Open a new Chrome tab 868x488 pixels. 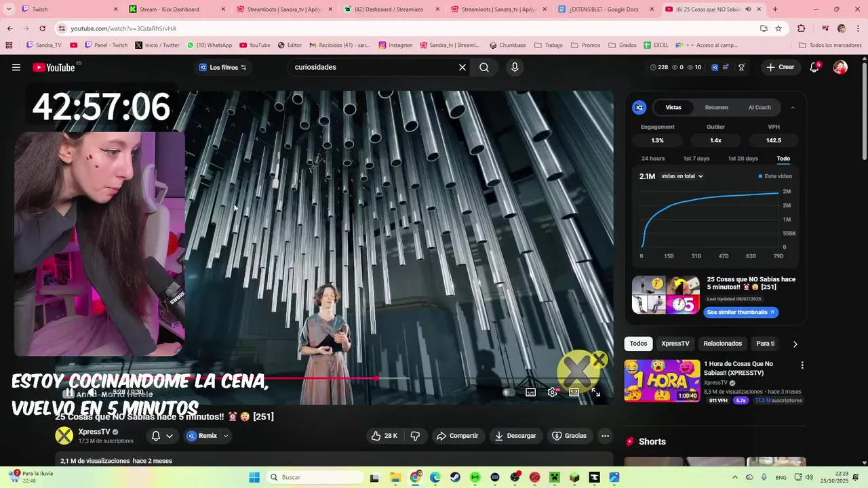(x=775, y=9)
